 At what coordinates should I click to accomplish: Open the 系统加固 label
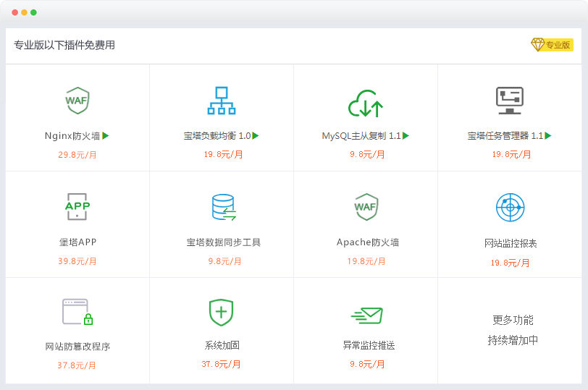click(x=222, y=345)
